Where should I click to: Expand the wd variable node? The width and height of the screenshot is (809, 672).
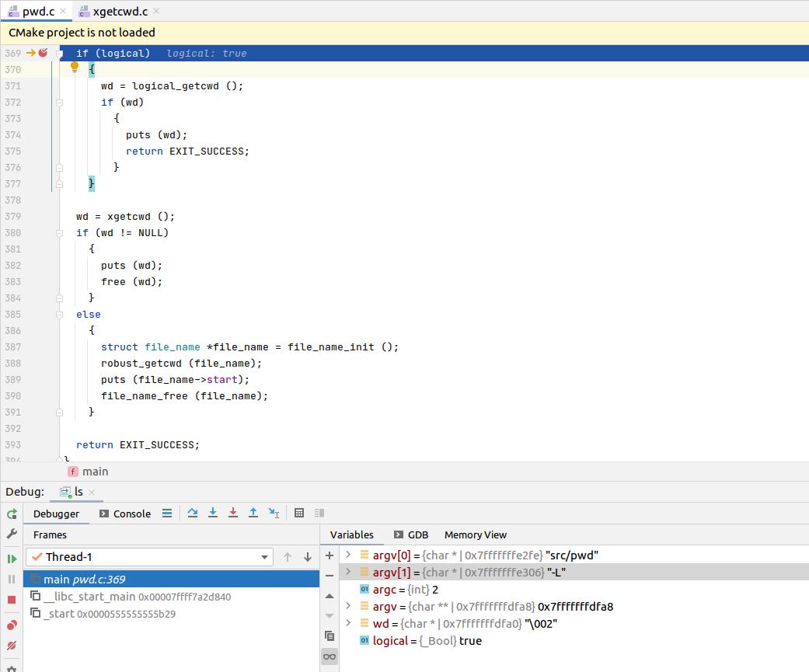click(x=348, y=623)
